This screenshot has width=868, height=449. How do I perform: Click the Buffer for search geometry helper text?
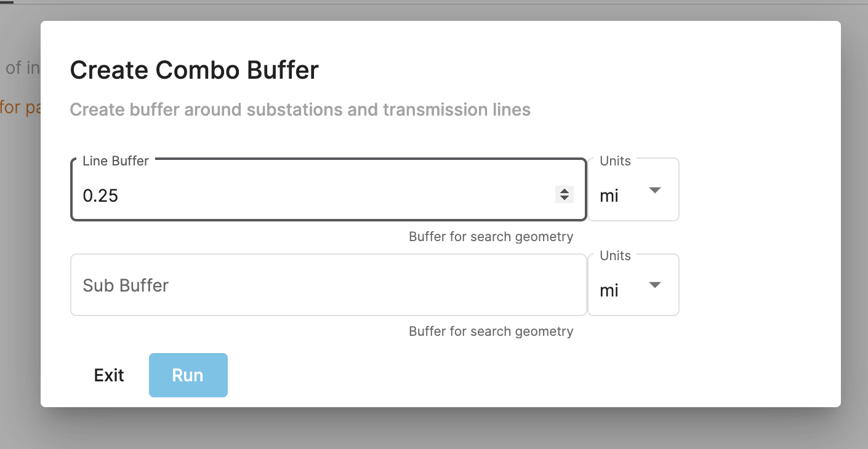[x=491, y=236]
